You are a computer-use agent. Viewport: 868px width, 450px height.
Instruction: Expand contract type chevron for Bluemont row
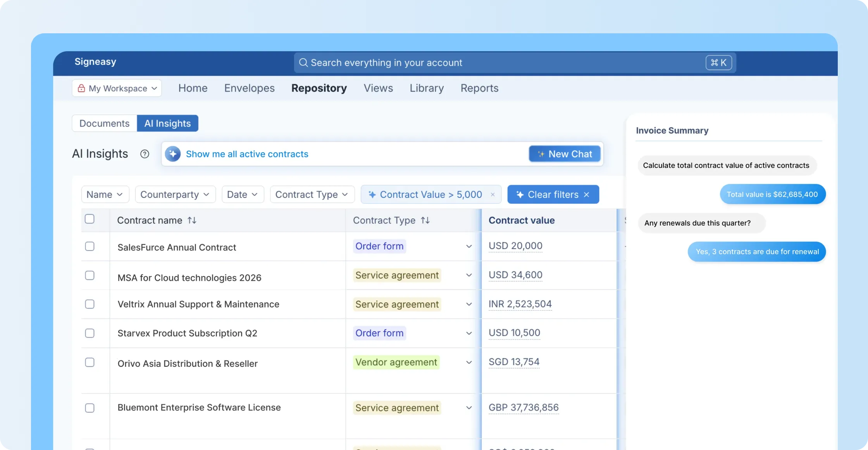point(469,408)
